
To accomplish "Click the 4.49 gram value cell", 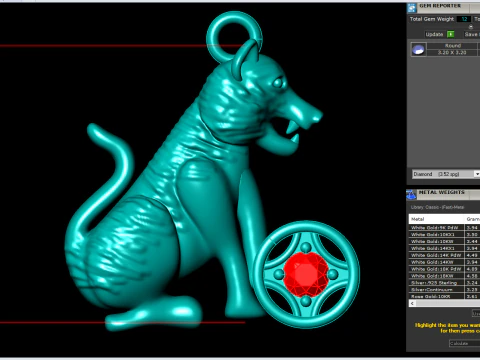I will click(472, 255).
